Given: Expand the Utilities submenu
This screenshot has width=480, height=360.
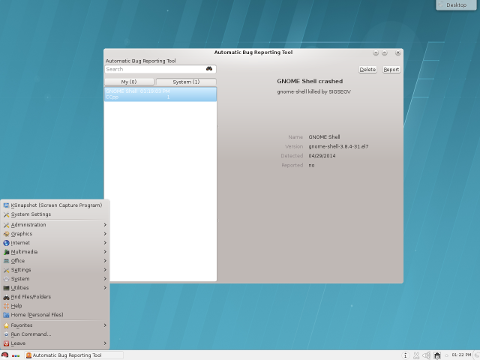Looking at the screenshot, I should pyautogui.click(x=56, y=288).
